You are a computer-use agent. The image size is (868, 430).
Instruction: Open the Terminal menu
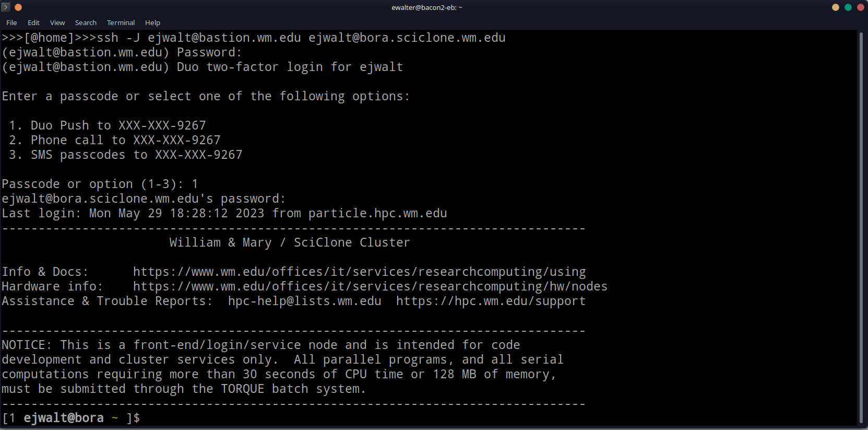tap(121, 22)
